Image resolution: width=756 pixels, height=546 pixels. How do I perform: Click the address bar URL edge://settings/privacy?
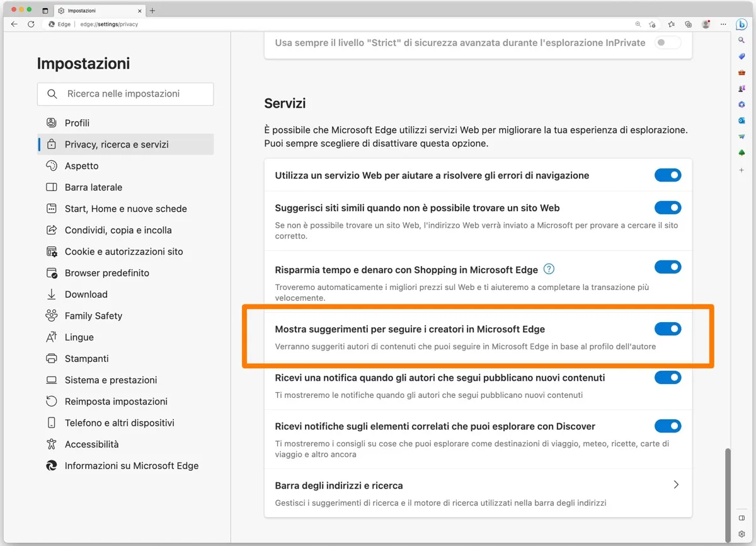[x=109, y=25]
